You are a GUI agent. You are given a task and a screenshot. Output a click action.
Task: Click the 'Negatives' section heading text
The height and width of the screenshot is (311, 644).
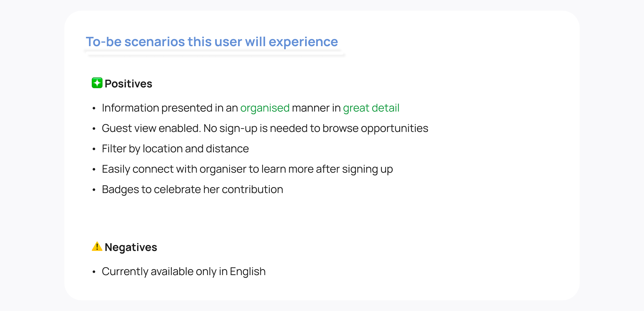tap(130, 247)
